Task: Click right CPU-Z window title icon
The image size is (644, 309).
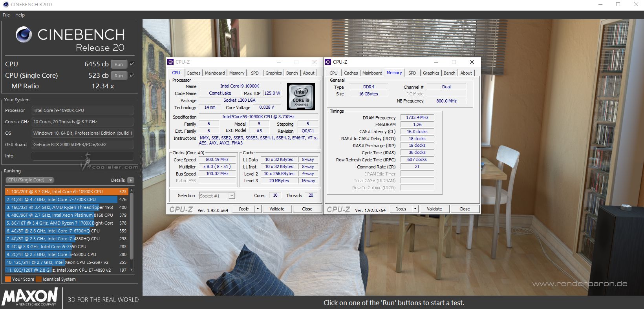Action: point(328,62)
